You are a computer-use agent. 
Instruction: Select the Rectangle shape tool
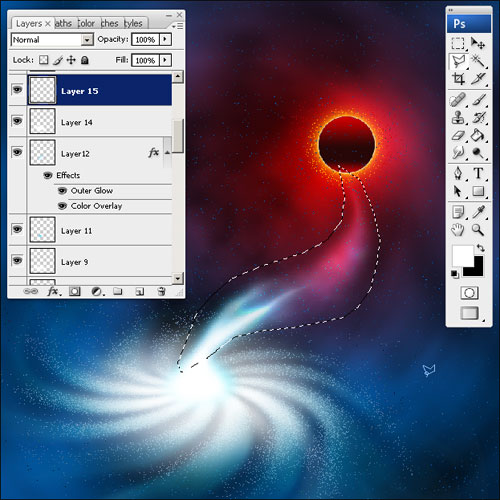[478, 191]
